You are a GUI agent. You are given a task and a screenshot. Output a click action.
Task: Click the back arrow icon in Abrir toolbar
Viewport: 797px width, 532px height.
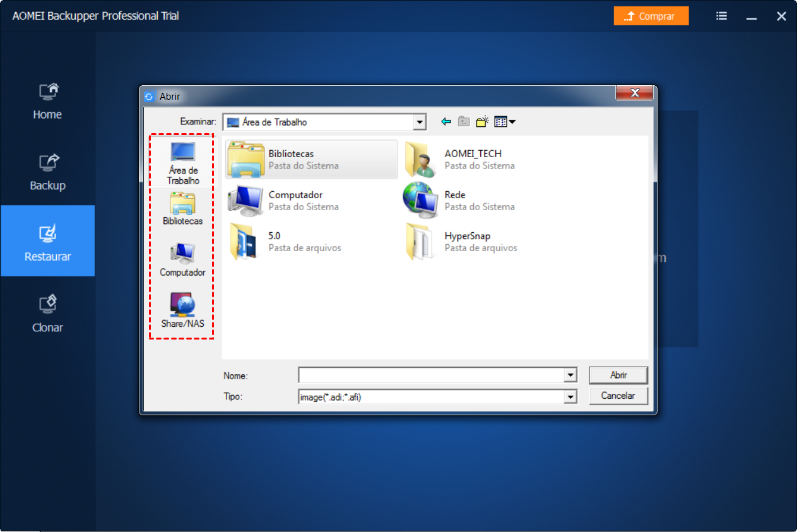point(446,122)
